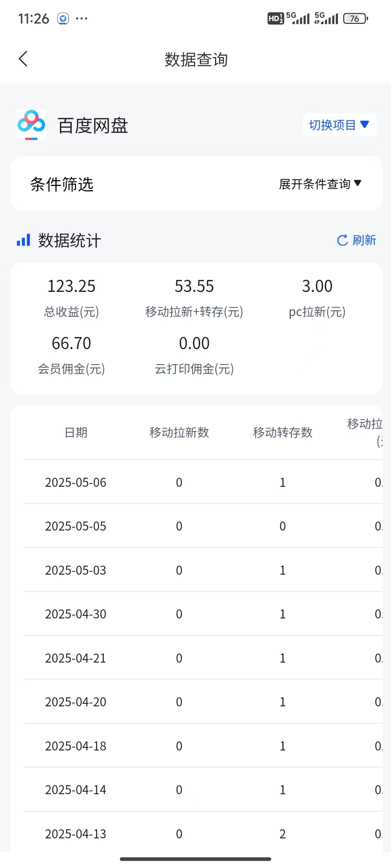Select the 日期 column header
Screen dimensions: 391x868
pos(76,432)
